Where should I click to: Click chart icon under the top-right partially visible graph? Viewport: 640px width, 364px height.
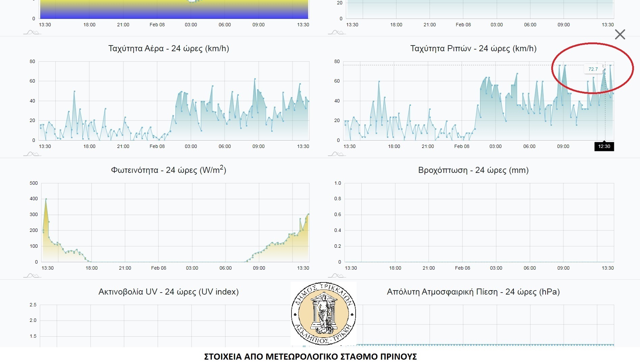pos(336,32)
